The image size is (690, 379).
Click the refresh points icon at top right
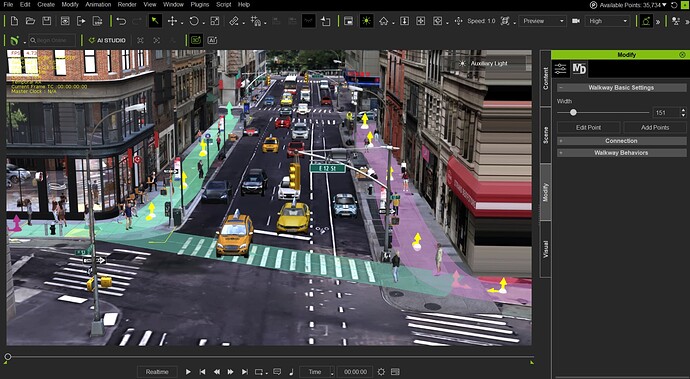(x=674, y=5)
